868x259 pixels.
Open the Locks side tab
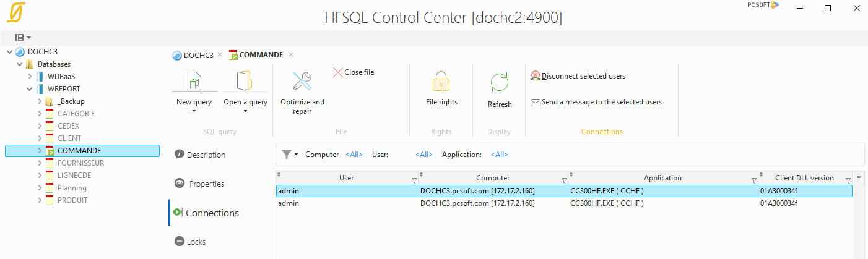(190, 242)
